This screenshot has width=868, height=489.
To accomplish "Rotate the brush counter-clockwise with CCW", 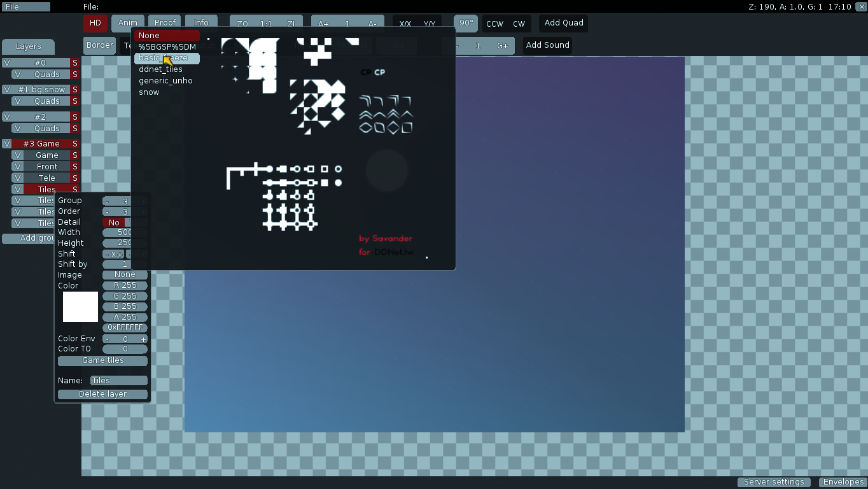I will (494, 24).
